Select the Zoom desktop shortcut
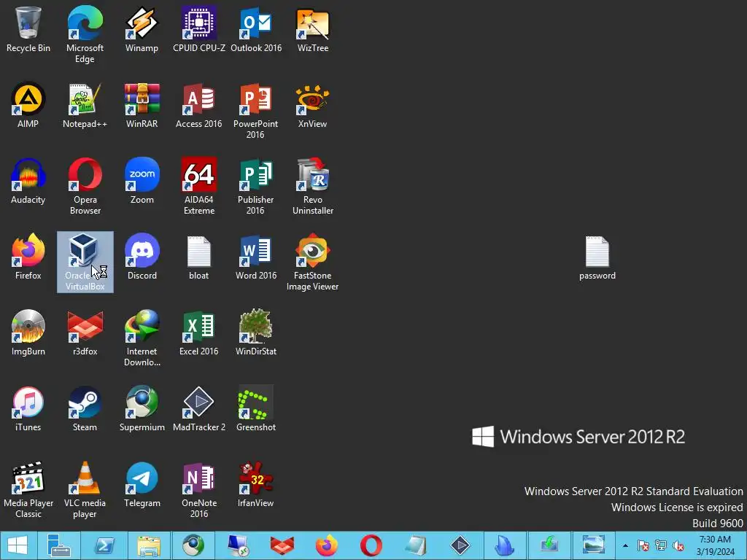The width and height of the screenshot is (747, 560). (142, 181)
